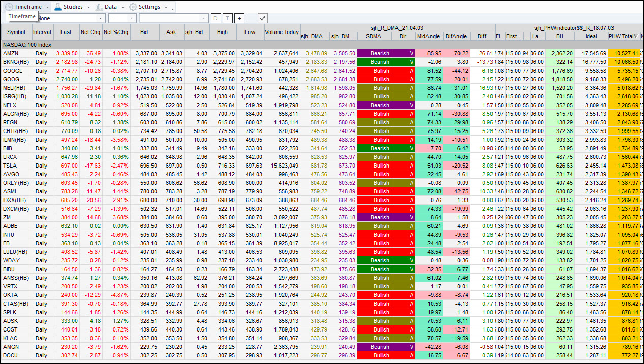Open the Data menu
The width and height of the screenshot is (644, 364).
[110, 7]
